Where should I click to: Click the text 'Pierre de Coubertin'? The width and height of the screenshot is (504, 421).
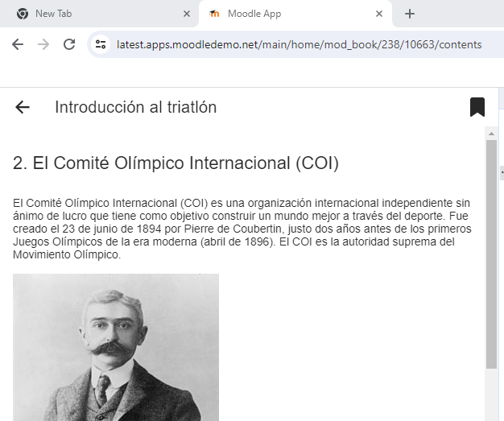(233, 229)
